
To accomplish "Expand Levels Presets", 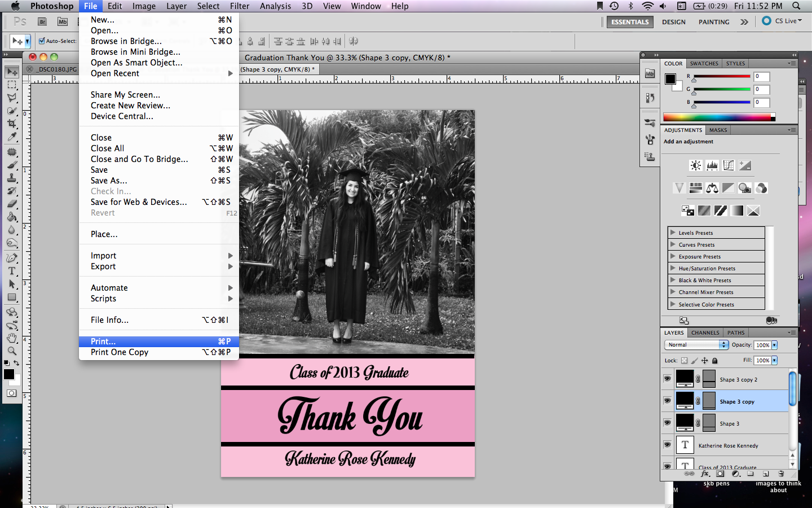I will pyautogui.click(x=673, y=233).
